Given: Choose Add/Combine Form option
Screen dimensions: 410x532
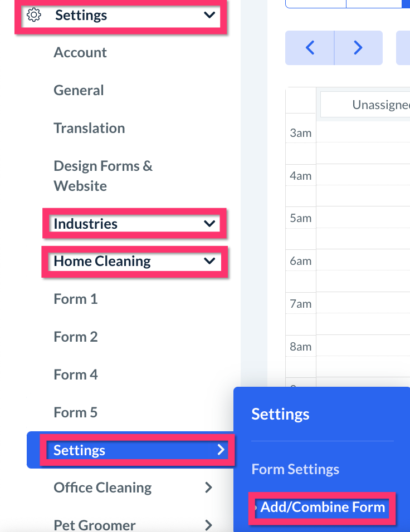Looking at the screenshot, I should click(323, 508).
